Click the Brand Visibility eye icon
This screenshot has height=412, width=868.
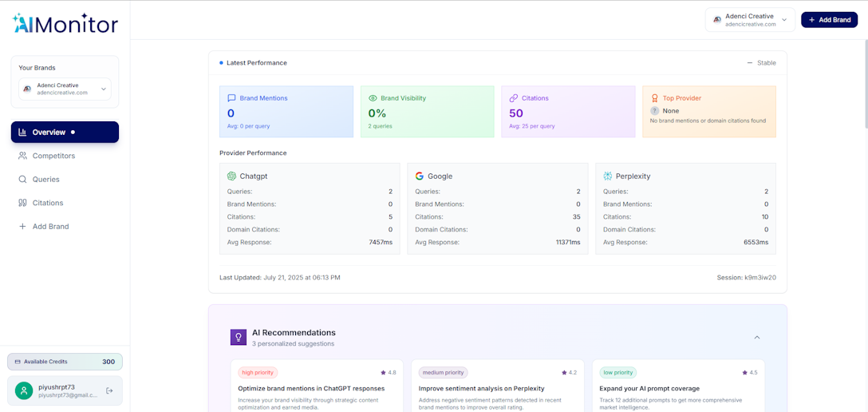373,98
